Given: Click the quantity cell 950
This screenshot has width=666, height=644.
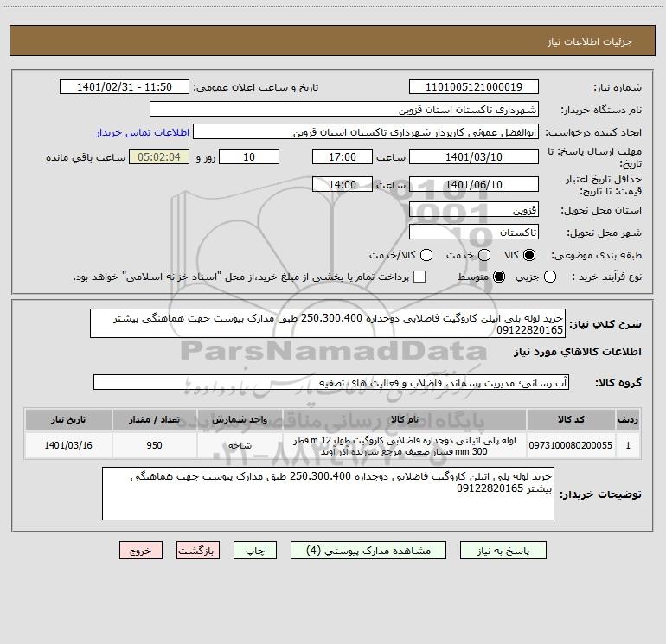Looking at the screenshot, I should point(155,445).
